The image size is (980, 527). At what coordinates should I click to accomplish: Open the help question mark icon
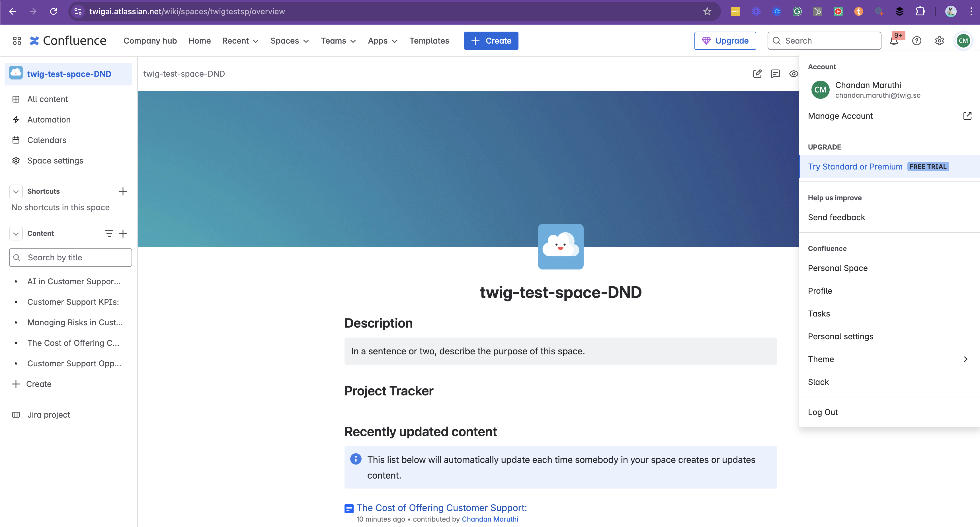pos(917,41)
